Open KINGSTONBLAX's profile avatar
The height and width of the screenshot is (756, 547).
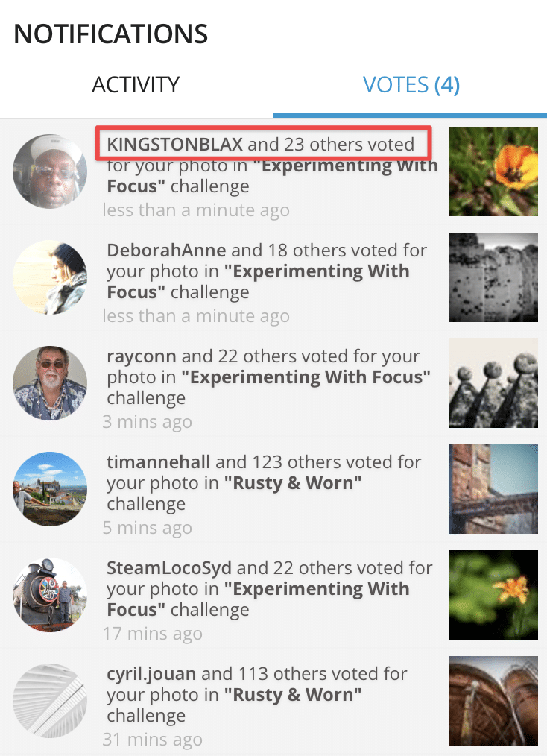(49, 171)
